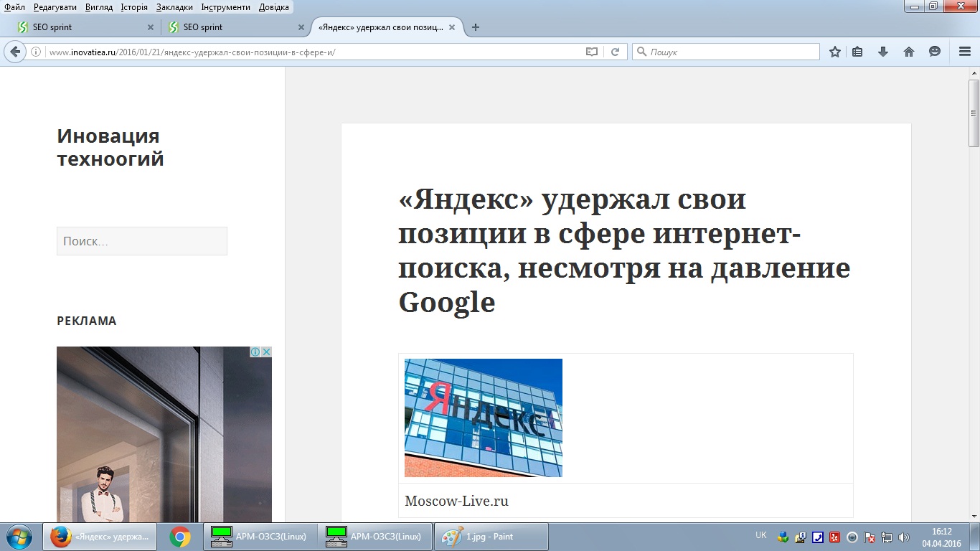Open the volume speaker tray icon
Viewport: 980px width, 551px height.
tap(904, 537)
